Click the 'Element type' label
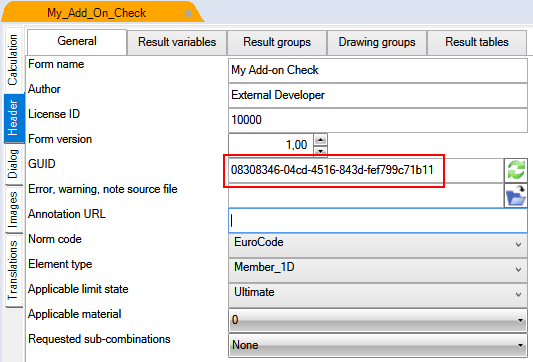533x362 pixels. pos(60,264)
